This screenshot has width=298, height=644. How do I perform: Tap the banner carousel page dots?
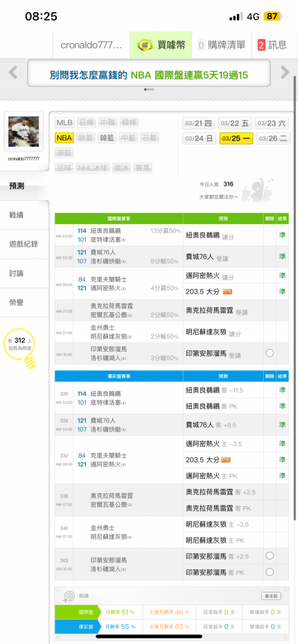pos(149,89)
